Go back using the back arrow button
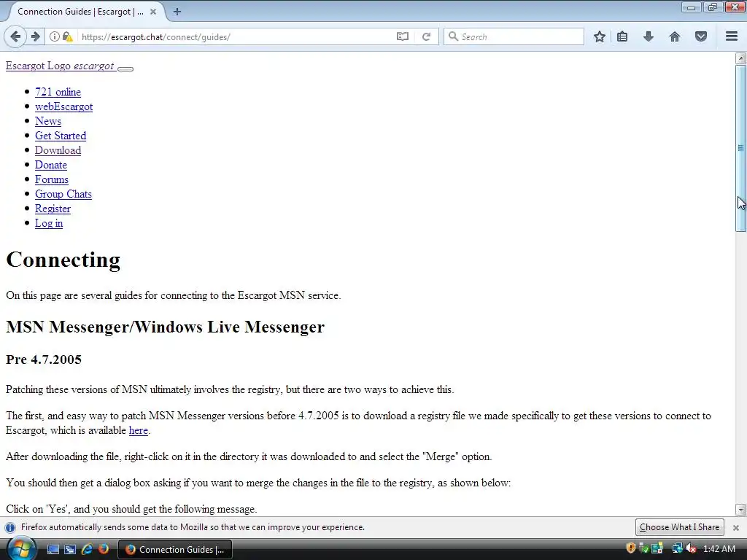The image size is (747, 560). (x=15, y=36)
